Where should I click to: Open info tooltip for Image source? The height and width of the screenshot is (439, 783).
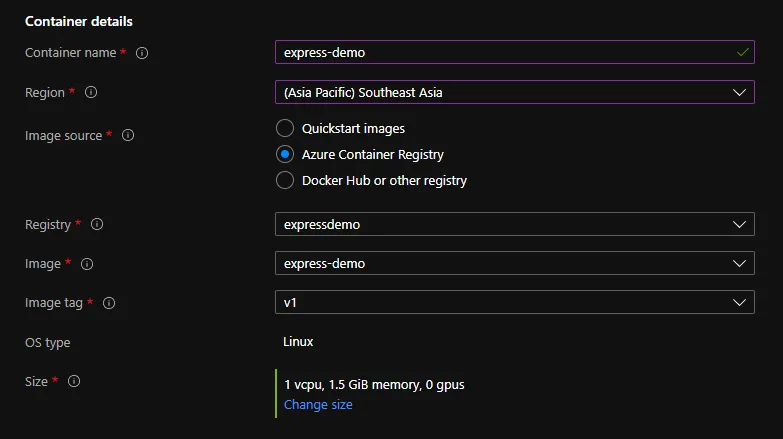[x=128, y=136]
